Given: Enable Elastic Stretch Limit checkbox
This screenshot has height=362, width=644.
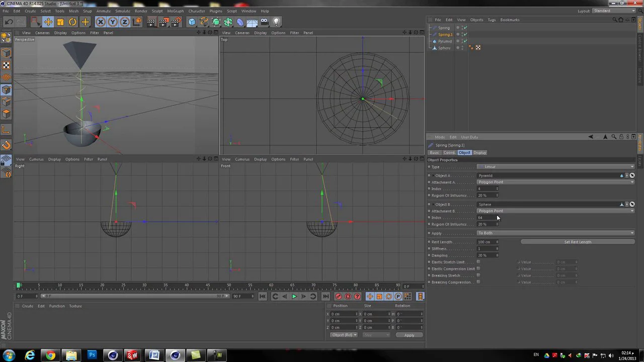Looking at the screenshot, I should click(x=478, y=262).
